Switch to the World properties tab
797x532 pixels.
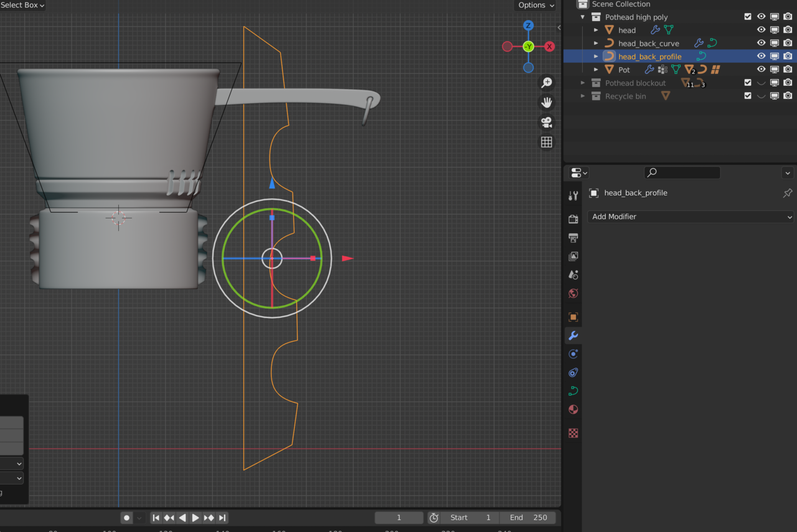pyautogui.click(x=573, y=293)
